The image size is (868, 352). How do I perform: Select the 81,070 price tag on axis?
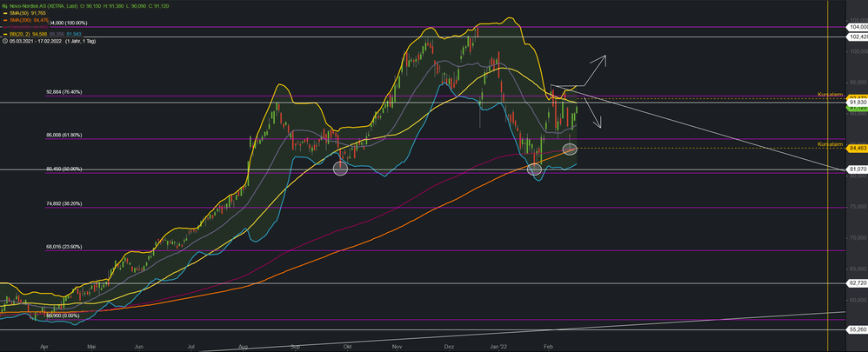point(856,169)
